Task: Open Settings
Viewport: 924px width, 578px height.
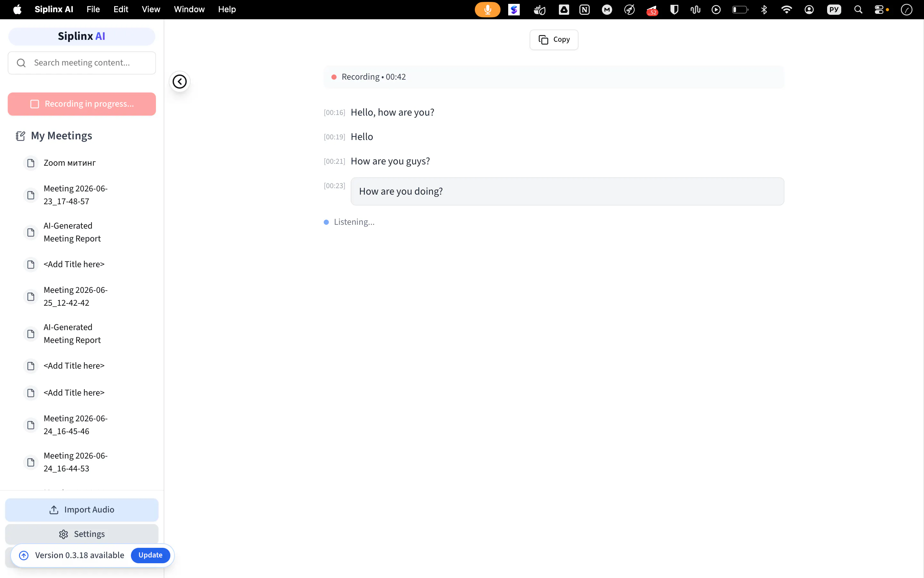Action: pyautogui.click(x=82, y=534)
